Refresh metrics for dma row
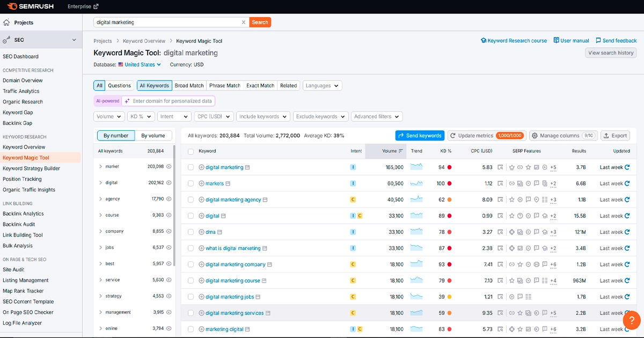644x338 pixels. click(627, 232)
